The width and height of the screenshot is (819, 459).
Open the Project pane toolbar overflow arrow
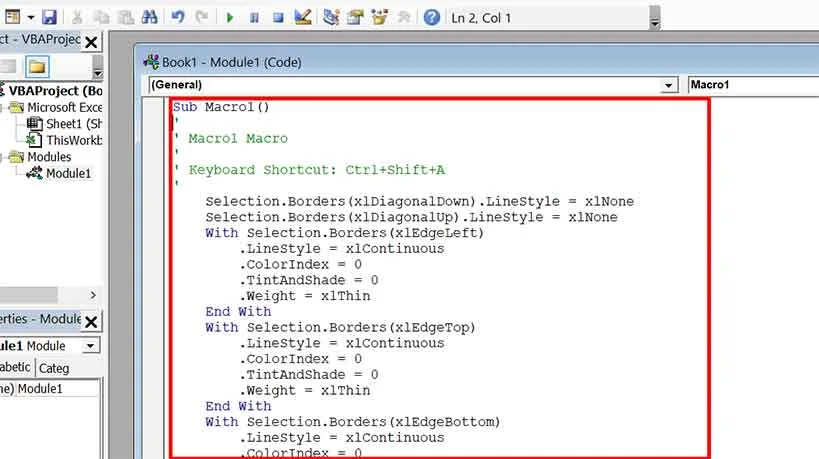click(98, 67)
